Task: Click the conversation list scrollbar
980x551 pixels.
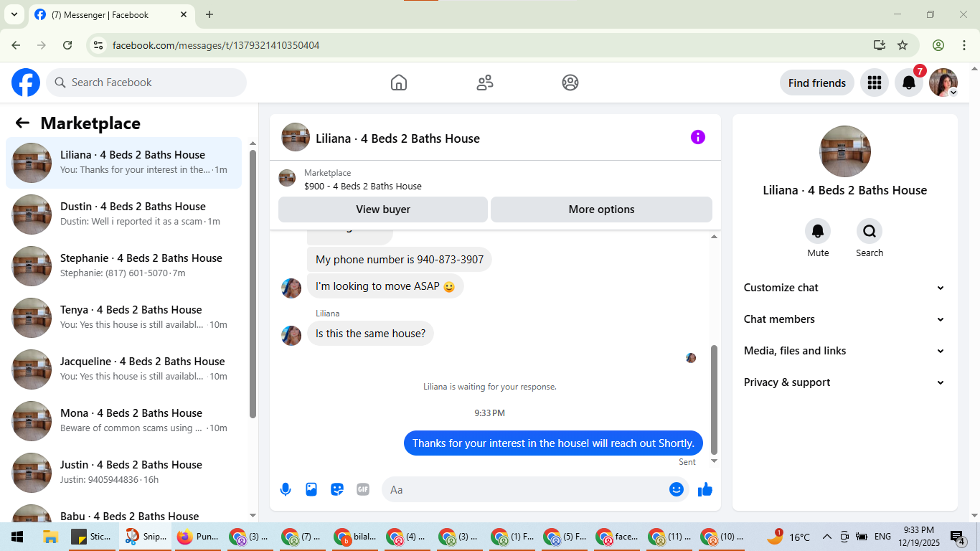Action: click(253, 283)
